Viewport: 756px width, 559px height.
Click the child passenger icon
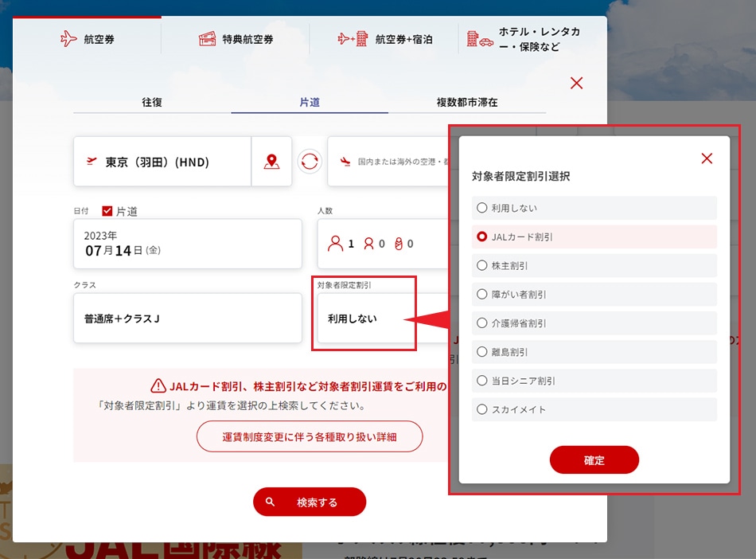[368, 244]
